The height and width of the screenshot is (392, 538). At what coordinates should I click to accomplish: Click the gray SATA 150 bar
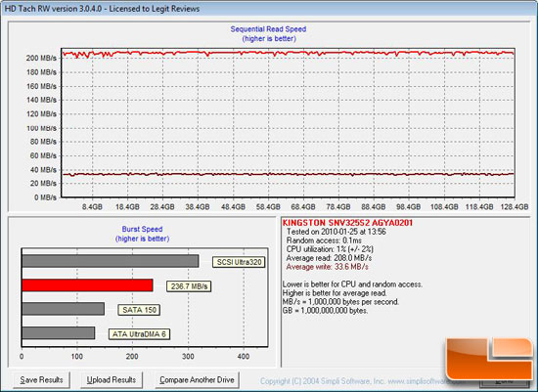click(64, 309)
